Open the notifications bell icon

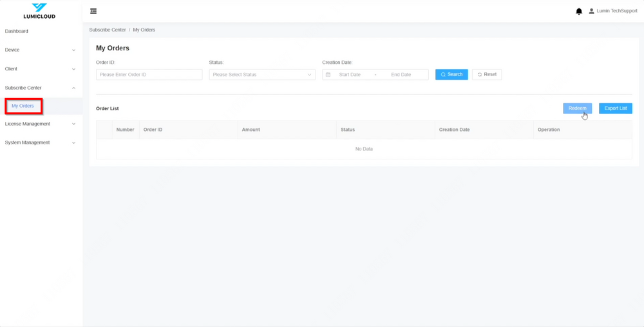(578, 11)
